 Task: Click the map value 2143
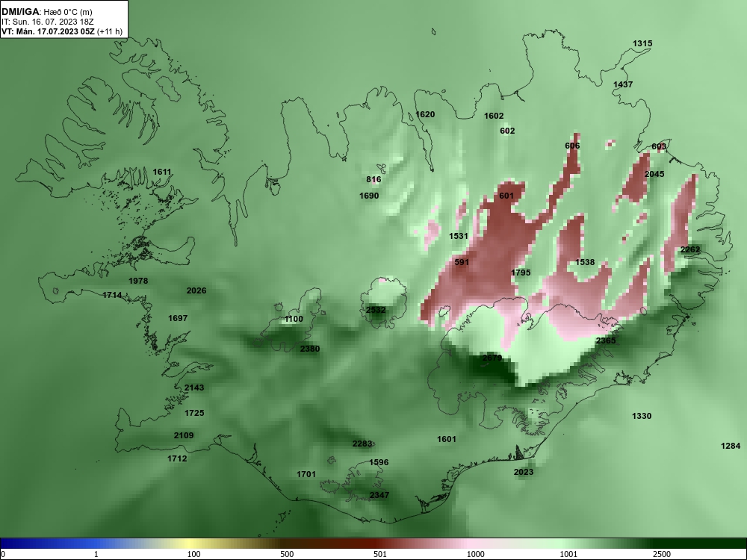[194, 388]
